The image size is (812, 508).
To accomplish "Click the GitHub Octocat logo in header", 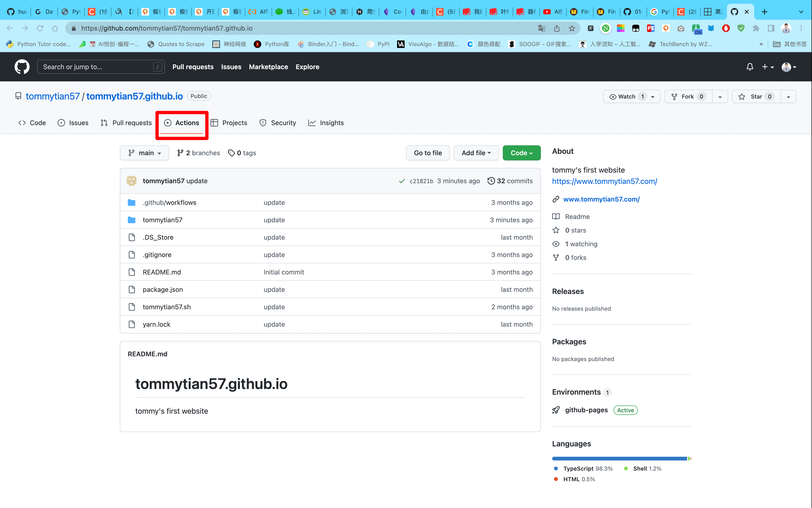I will coord(22,67).
